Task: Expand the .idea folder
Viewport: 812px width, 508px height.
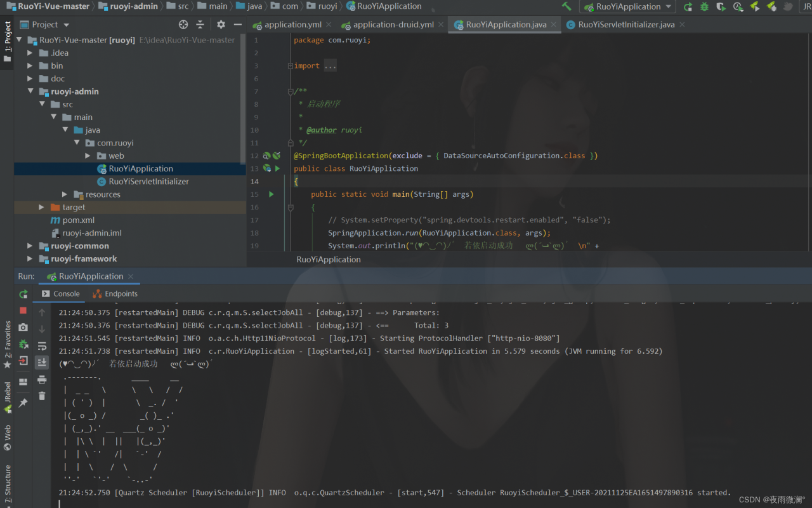Action: 30,53
